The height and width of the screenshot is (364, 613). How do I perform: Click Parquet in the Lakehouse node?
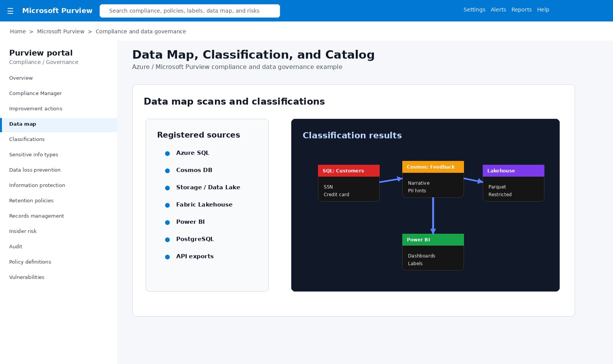click(x=497, y=187)
